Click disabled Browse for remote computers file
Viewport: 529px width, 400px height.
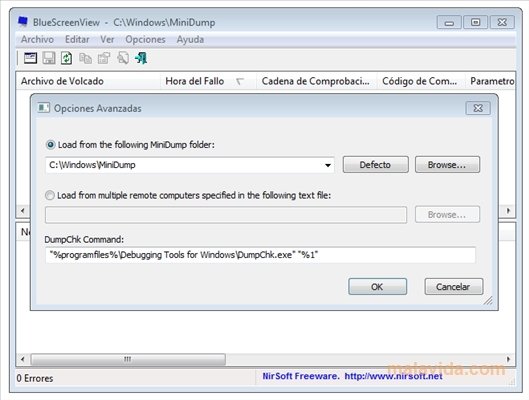click(x=447, y=215)
